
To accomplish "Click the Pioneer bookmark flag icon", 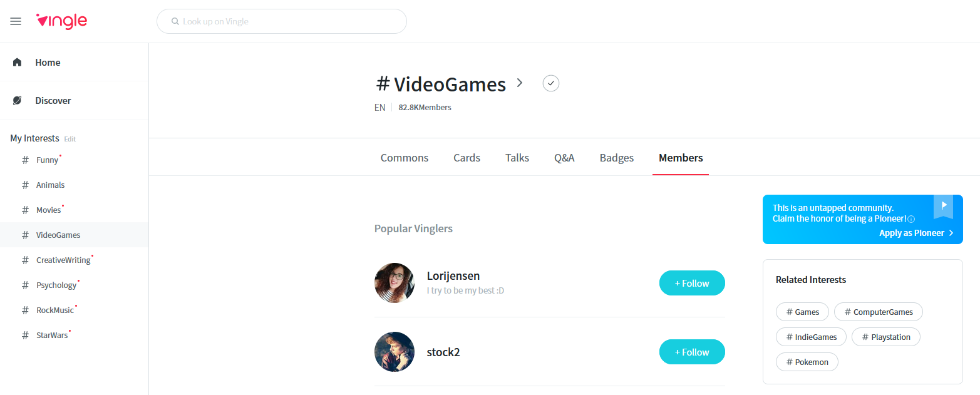I will click(x=943, y=206).
